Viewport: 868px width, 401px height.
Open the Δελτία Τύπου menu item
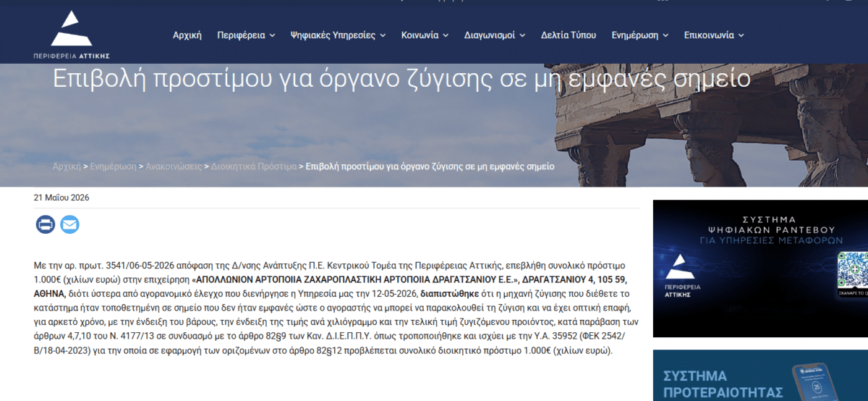click(569, 35)
